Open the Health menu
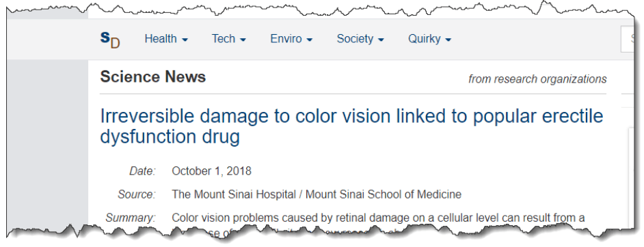 click(166, 39)
